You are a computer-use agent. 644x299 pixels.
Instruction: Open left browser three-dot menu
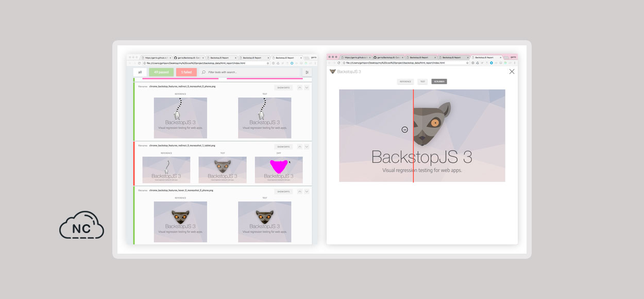tap(315, 63)
